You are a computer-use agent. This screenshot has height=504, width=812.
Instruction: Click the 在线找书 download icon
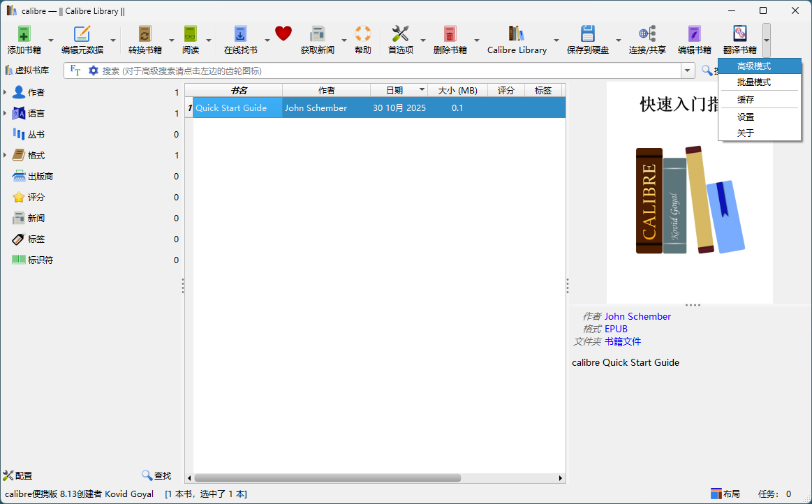[240, 34]
